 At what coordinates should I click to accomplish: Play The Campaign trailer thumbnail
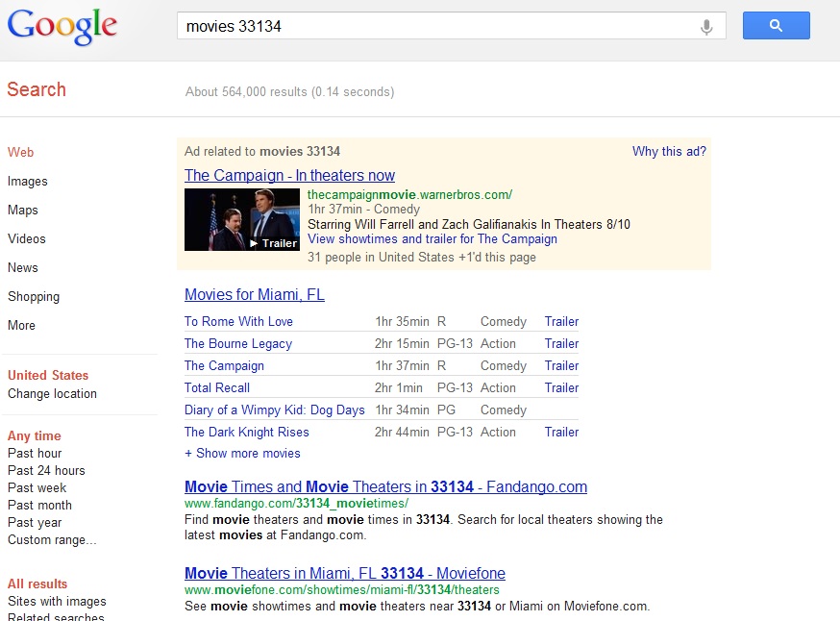(241, 220)
